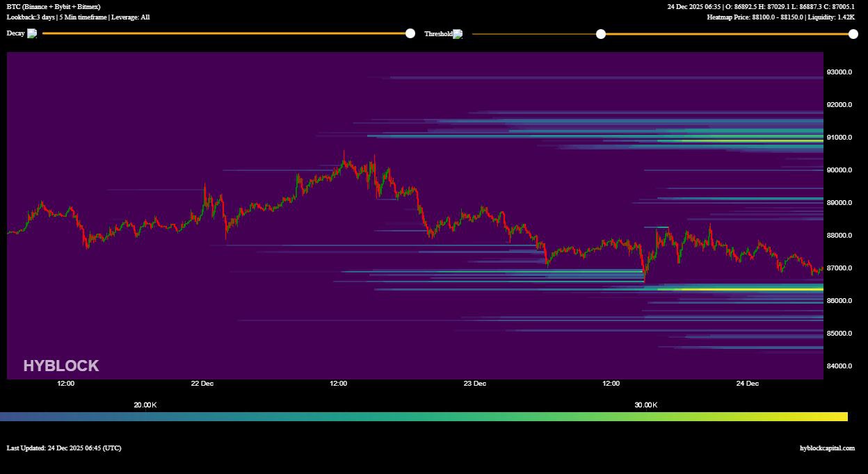The width and height of the screenshot is (868, 474).
Task: Click the Last Updated timestamp text
Action: click(x=64, y=448)
